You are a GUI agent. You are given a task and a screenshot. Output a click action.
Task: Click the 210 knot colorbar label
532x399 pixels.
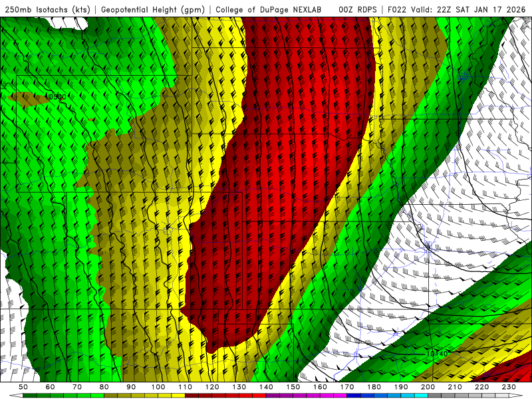click(455, 387)
